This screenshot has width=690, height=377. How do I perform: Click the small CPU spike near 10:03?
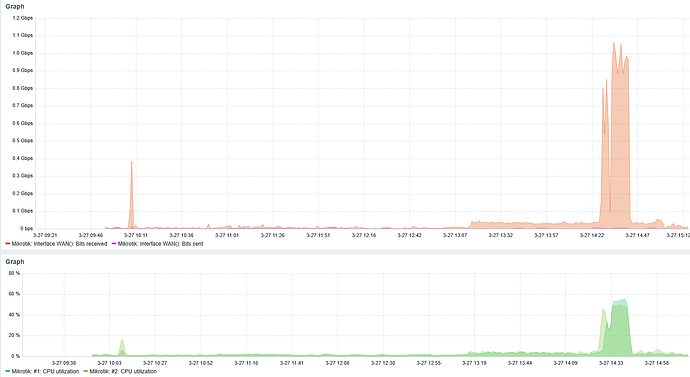pyautogui.click(x=122, y=348)
